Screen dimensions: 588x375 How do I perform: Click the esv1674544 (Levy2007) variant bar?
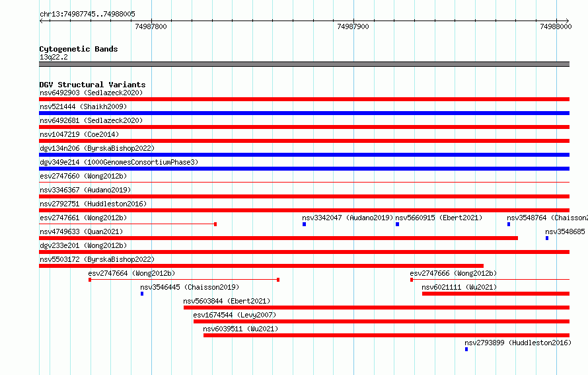[381, 321]
